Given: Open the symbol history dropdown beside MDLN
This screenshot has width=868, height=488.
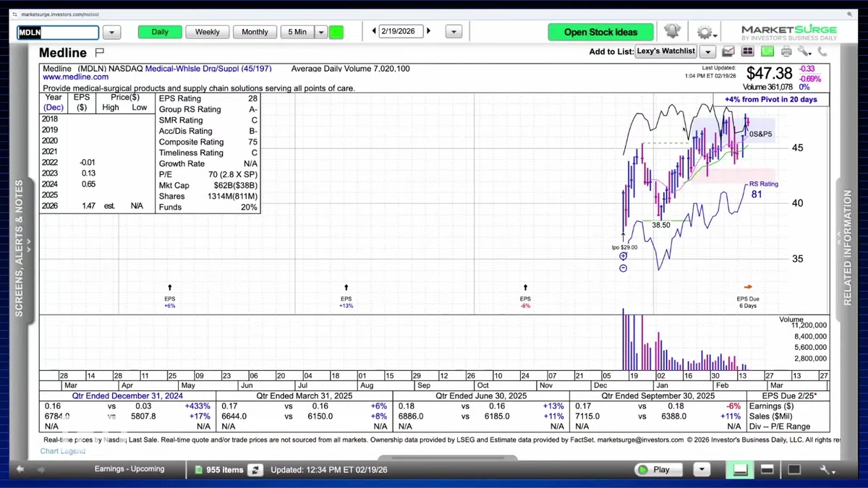Looking at the screenshot, I should [111, 32].
